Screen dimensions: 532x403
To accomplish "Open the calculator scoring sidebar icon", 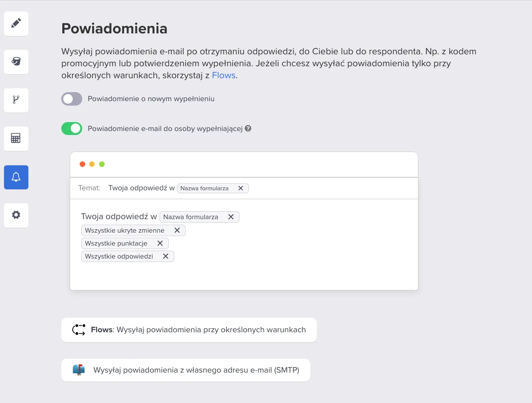I will 16,138.
